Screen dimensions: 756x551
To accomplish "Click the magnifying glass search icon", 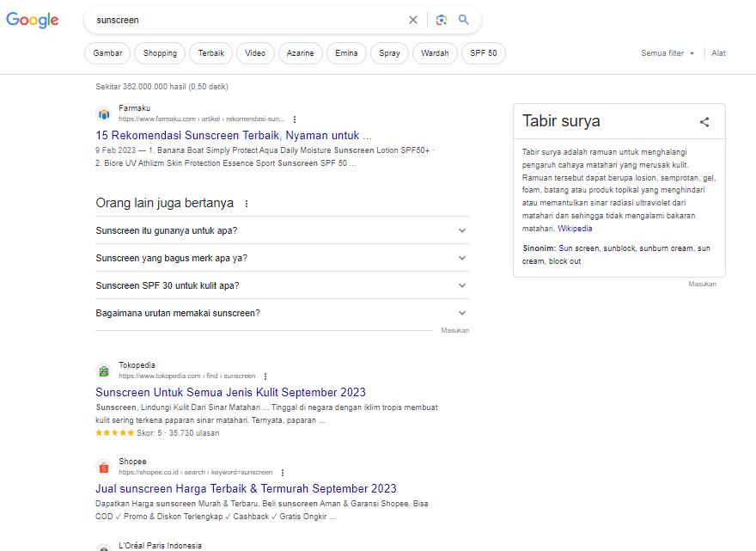I will pos(463,20).
